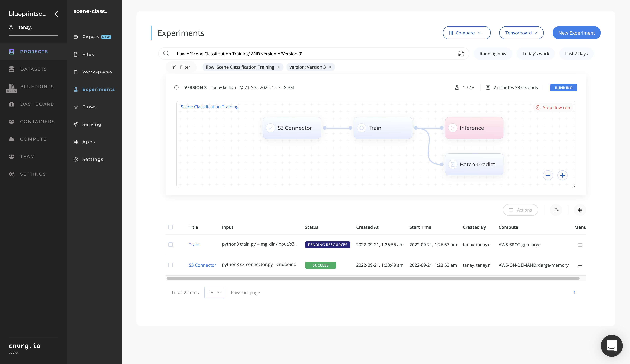Toggle the select-all experiments checkbox
The image size is (630, 364).
pyautogui.click(x=170, y=227)
